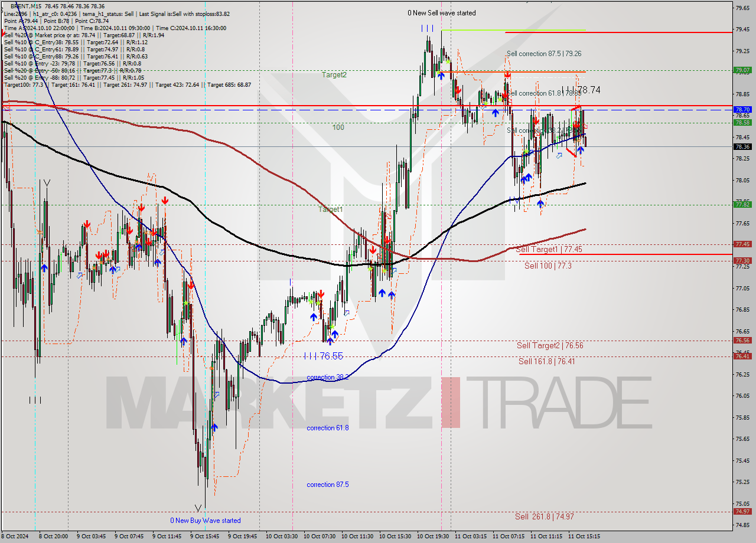Select the green 'Target2' label
Screen dimensions: 756x543
click(334, 75)
